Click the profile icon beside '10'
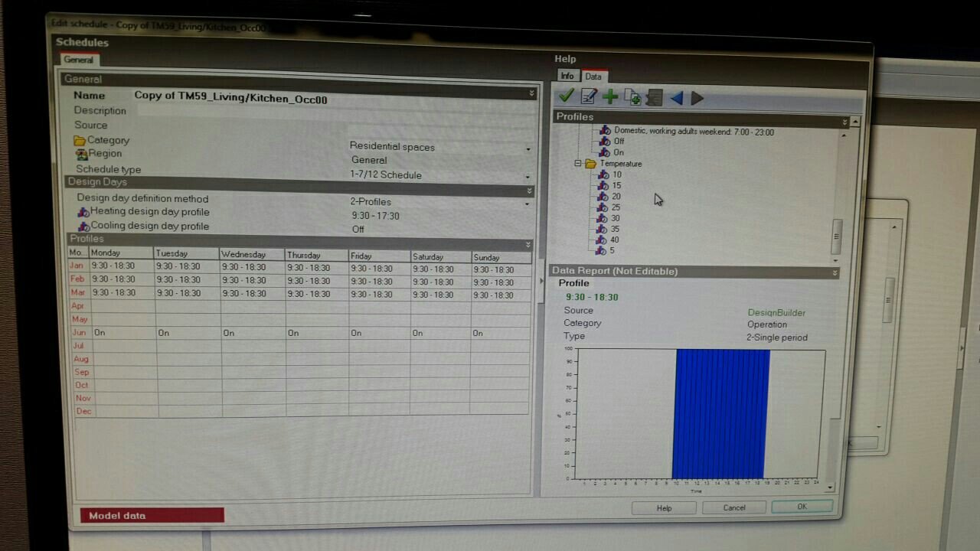 point(605,174)
